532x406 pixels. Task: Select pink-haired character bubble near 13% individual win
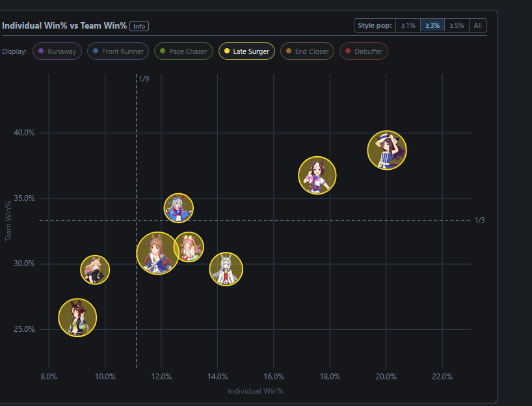tap(189, 247)
